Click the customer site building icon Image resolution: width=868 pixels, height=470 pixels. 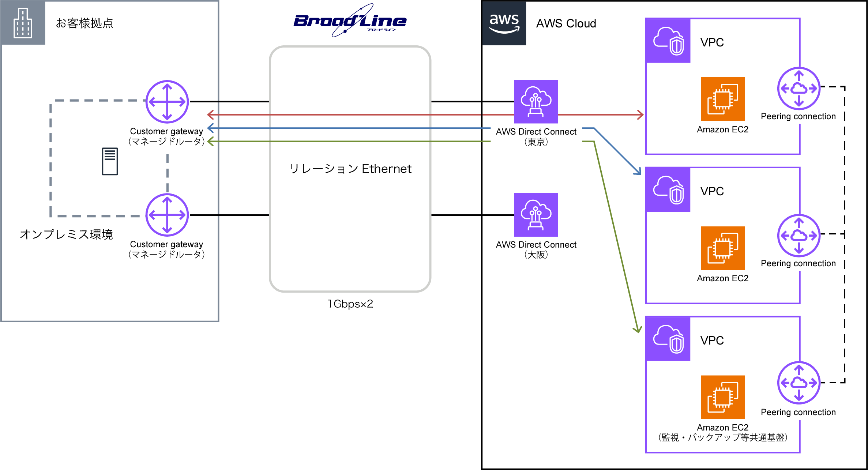23,23
